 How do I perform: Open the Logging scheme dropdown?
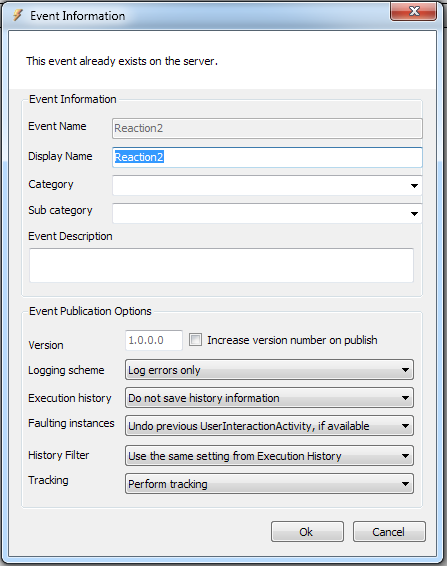click(x=269, y=370)
